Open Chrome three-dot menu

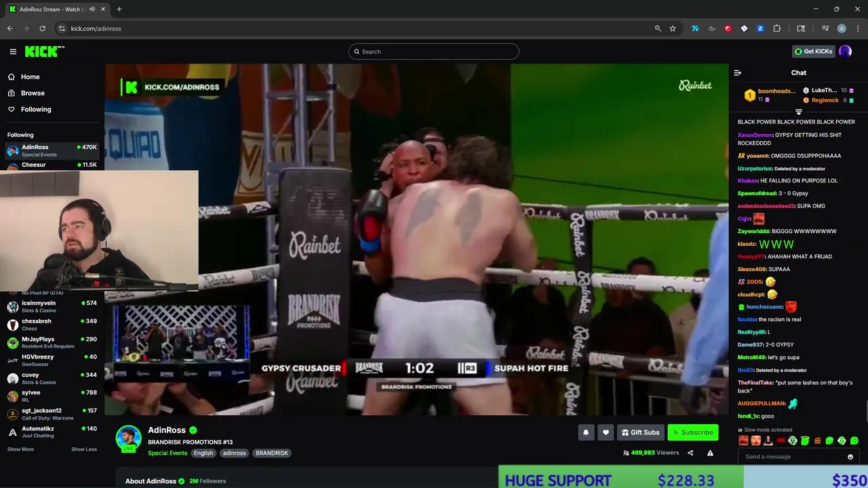(859, 28)
